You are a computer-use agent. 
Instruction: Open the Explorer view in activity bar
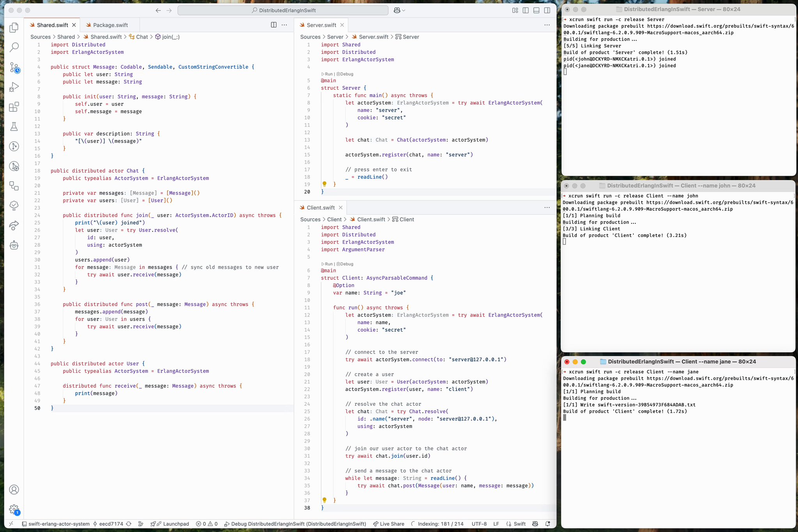(14, 28)
